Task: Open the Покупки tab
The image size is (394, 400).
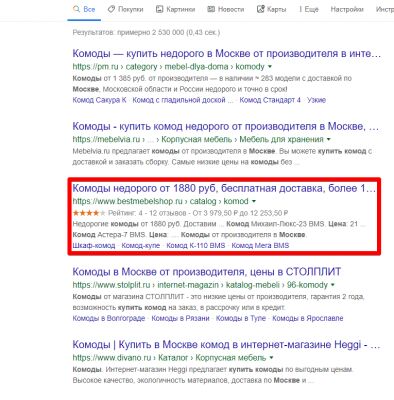Action: (126, 10)
